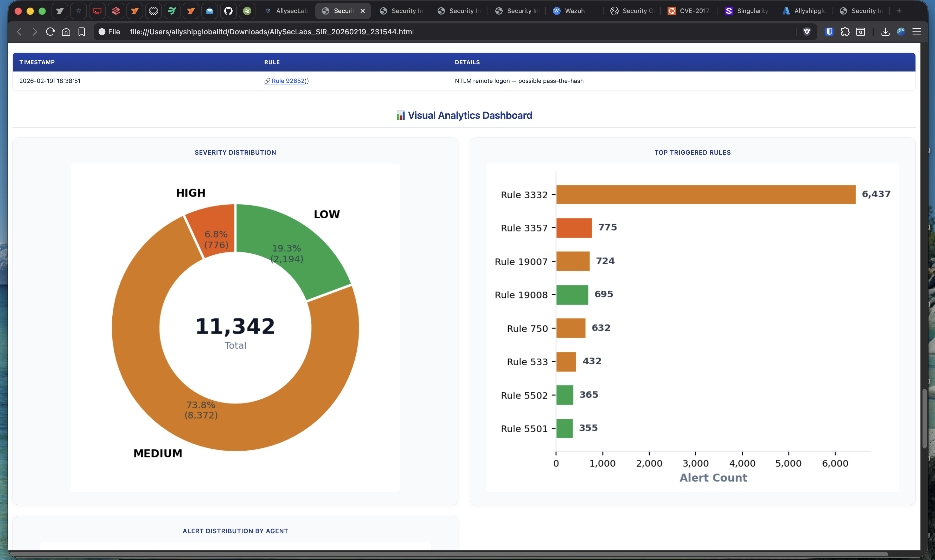
Task: Click the TOP TRIGGERED RULES chart title
Action: (x=693, y=152)
